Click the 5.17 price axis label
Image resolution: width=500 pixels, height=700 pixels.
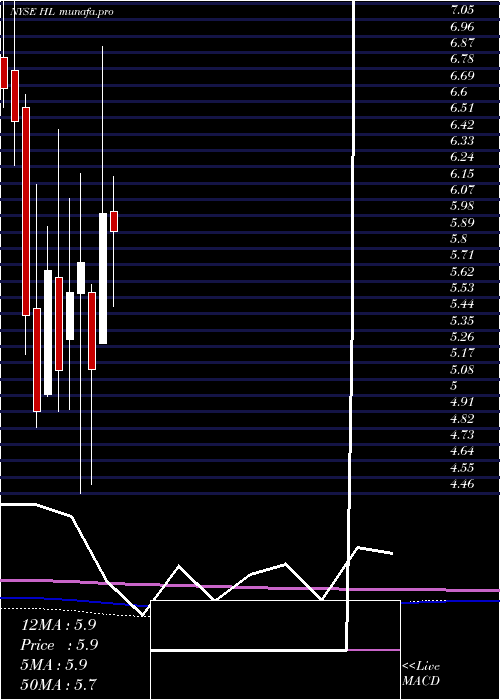(462, 353)
